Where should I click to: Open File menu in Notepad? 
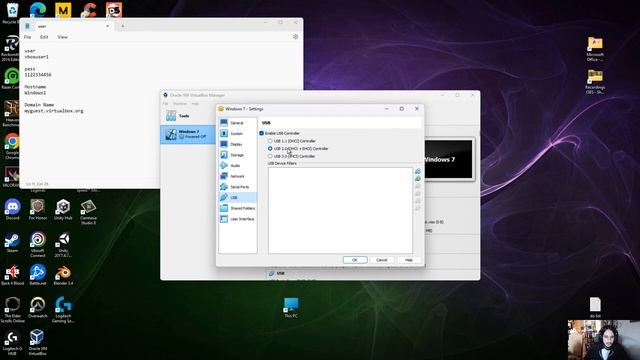pos(27,37)
